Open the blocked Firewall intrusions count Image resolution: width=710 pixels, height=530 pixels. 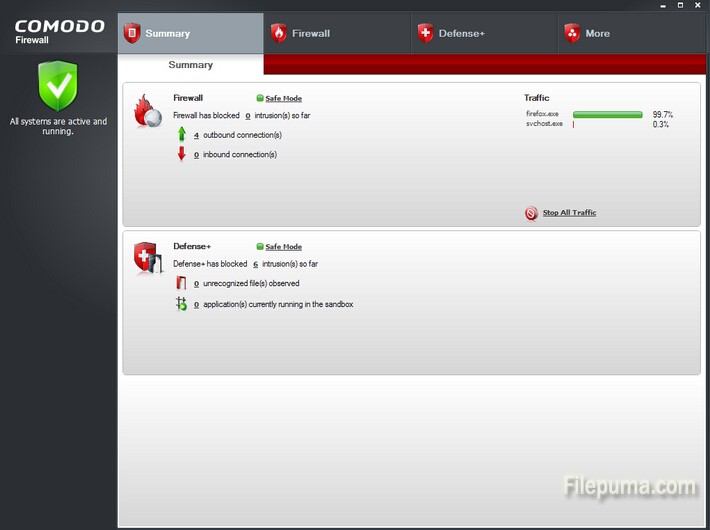pos(247,116)
